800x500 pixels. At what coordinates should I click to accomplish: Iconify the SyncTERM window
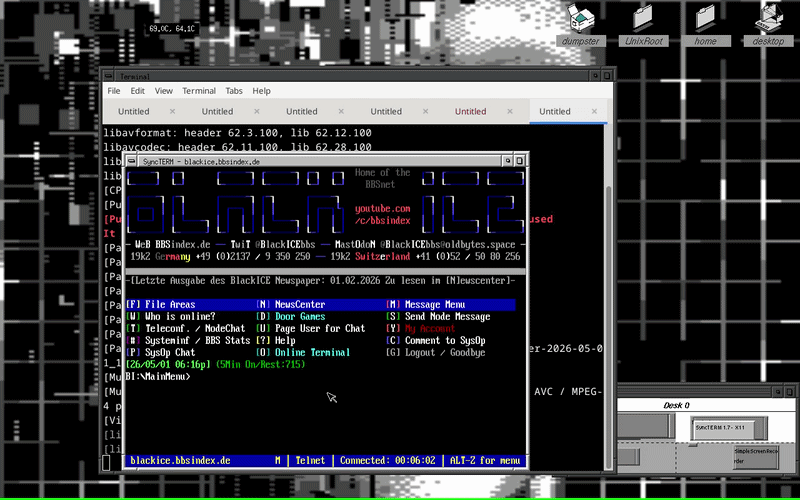tap(508, 161)
